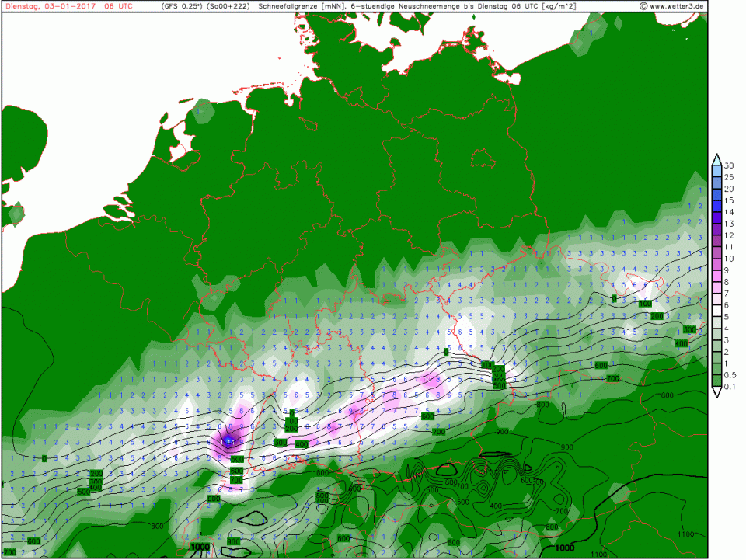Screen dimensions: 746x560
Task: Select the So00+222 forecast run label
Action: [228, 6]
